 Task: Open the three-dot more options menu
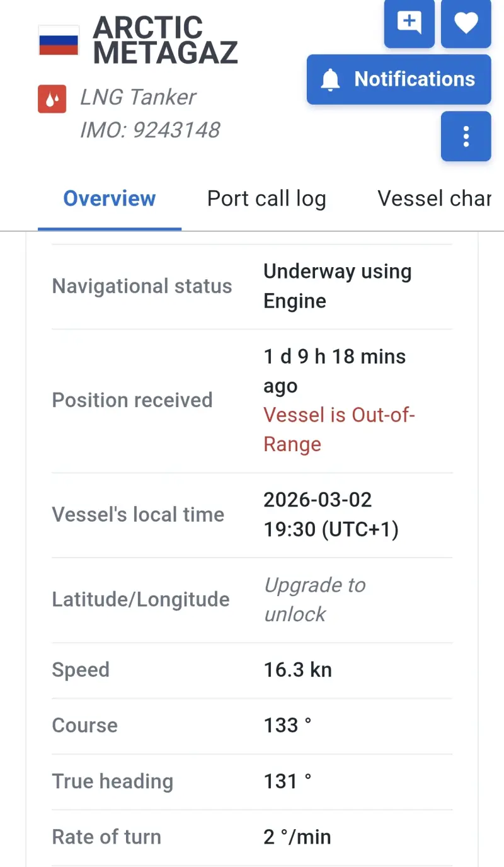tap(466, 136)
